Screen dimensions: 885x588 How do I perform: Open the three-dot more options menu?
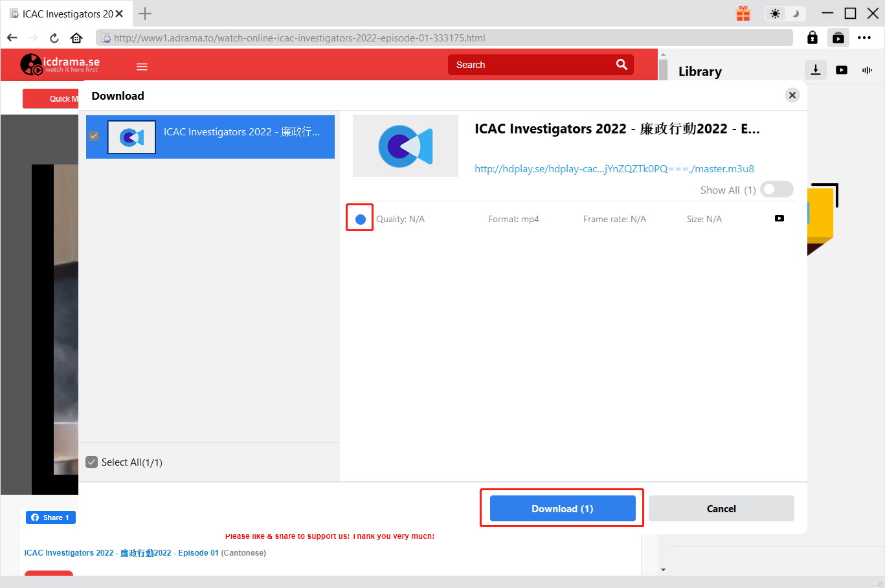864,38
